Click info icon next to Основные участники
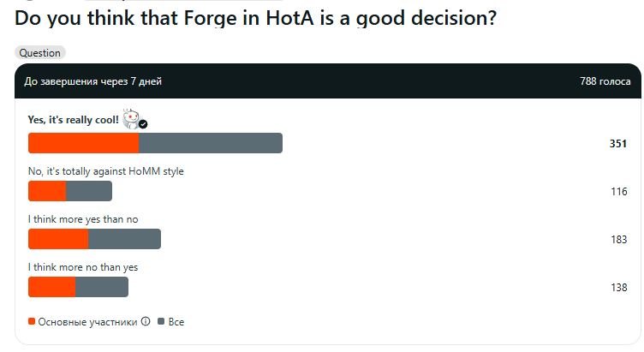The width and height of the screenshot is (644, 352). [146, 321]
